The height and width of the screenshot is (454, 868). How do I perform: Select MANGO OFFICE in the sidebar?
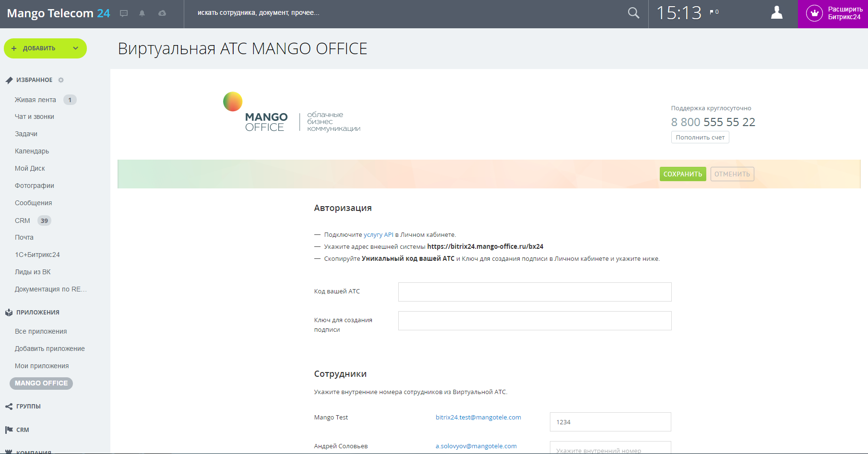(41, 383)
